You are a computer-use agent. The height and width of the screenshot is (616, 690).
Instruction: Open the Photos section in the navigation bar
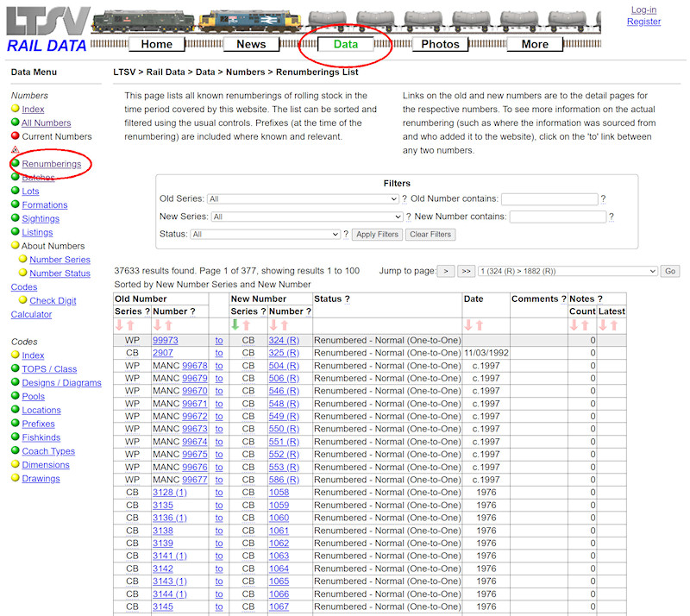440,43
